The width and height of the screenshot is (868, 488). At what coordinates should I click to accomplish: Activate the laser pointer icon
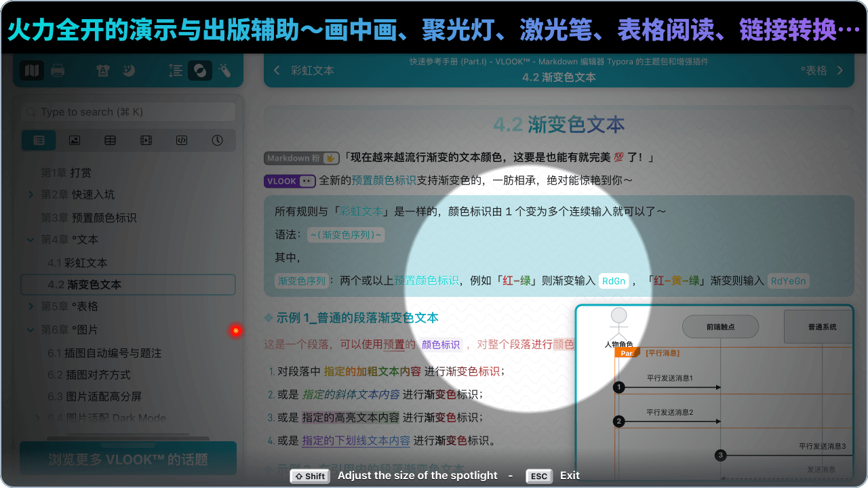click(x=225, y=70)
